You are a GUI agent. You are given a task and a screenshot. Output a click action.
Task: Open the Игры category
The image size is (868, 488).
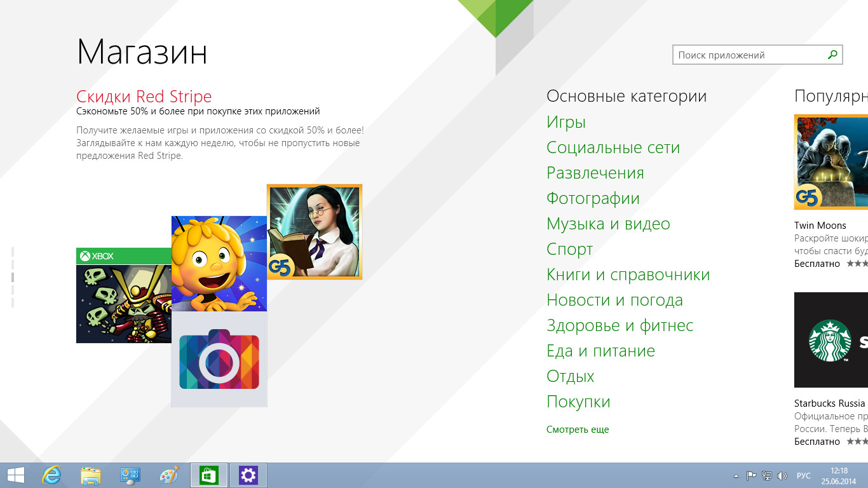click(x=566, y=122)
